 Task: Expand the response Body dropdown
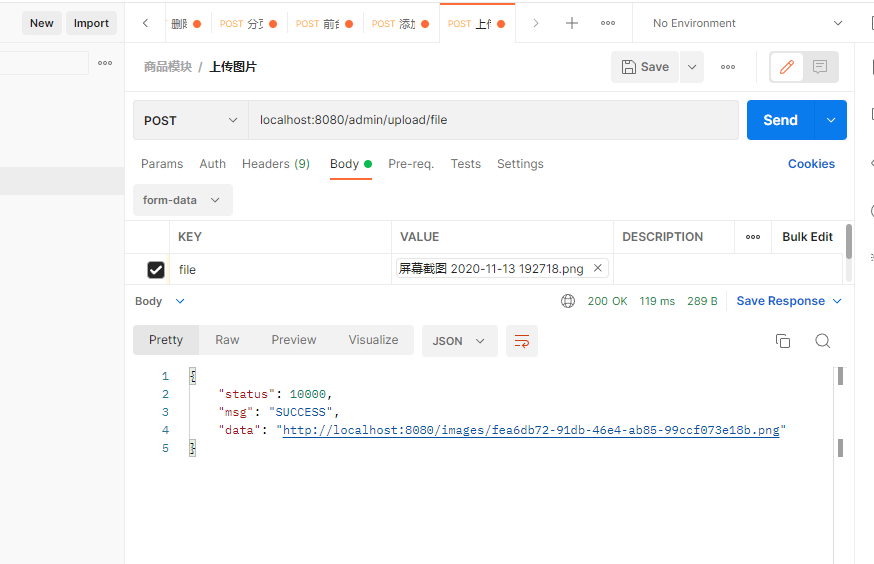tap(160, 302)
